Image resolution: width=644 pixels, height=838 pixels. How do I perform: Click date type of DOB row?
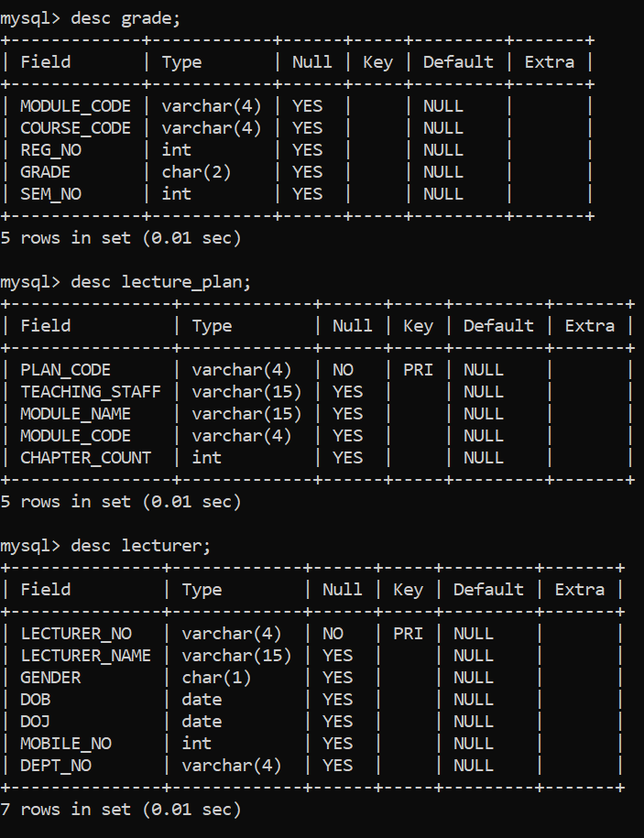pyautogui.click(x=202, y=699)
